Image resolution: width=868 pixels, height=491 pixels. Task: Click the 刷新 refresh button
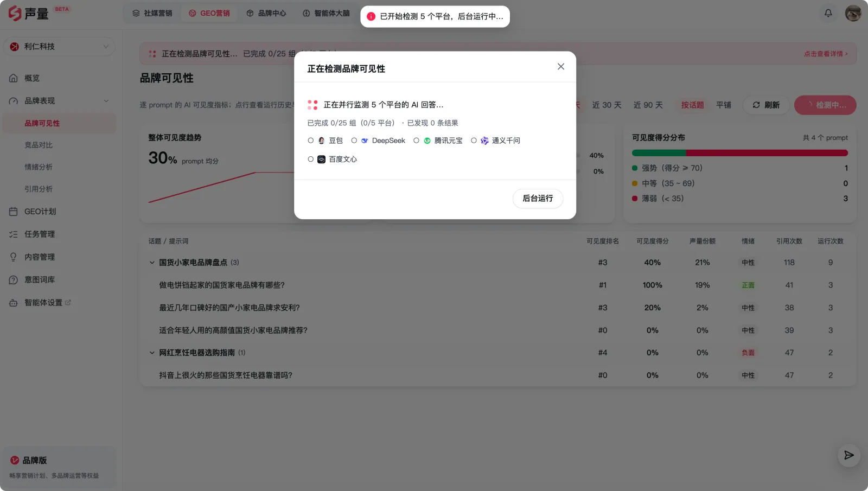click(766, 105)
